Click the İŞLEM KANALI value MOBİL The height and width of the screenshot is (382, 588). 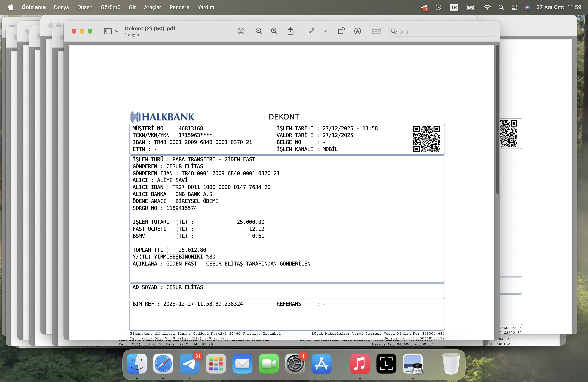330,149
